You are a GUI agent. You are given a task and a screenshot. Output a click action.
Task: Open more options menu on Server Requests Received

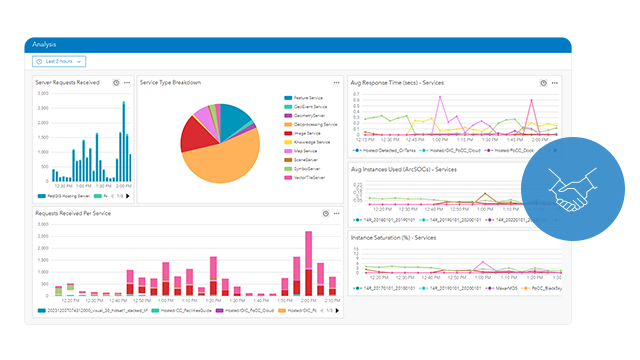127,82
